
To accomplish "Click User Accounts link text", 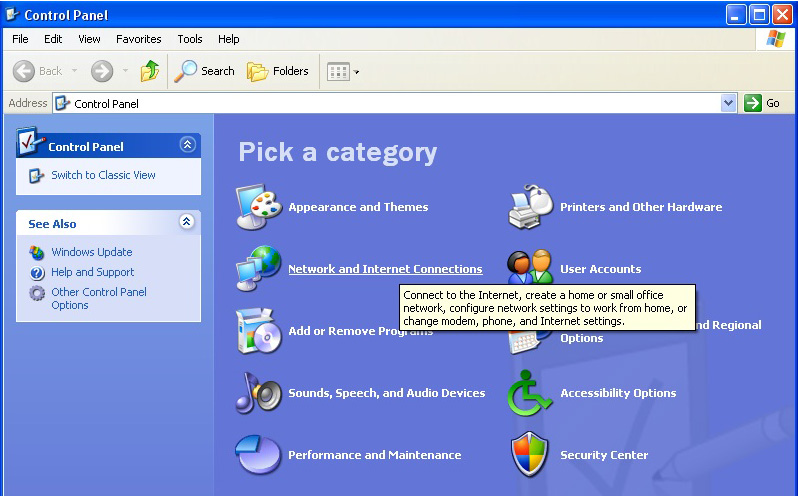I will tap(601, 269).
